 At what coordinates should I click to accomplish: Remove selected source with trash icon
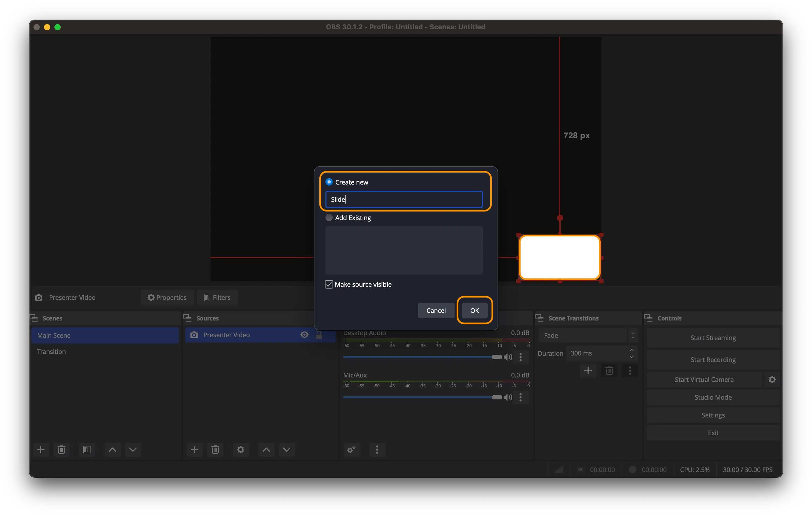pyautogui.click(x=215, y=450)
